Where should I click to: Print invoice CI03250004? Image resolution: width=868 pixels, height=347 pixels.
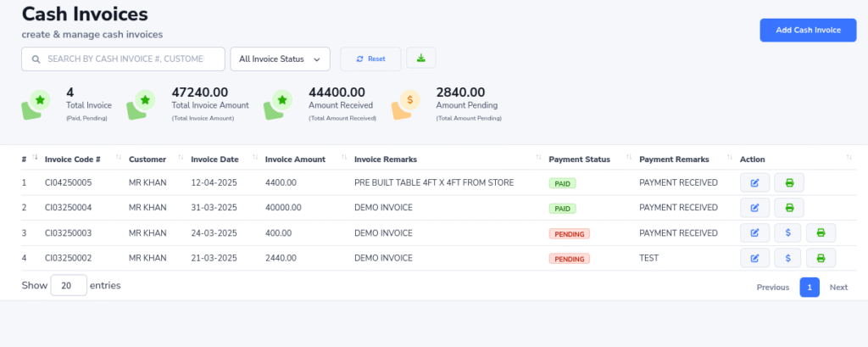click(x=789, y=208)
